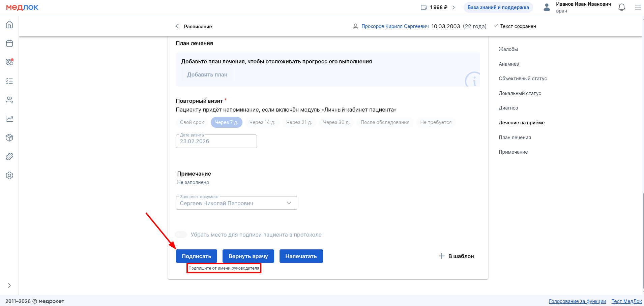Viewport: 644px width, 306px height.
Task: Click the 'Вернуть врачу' button
Action: coord(248,256)
